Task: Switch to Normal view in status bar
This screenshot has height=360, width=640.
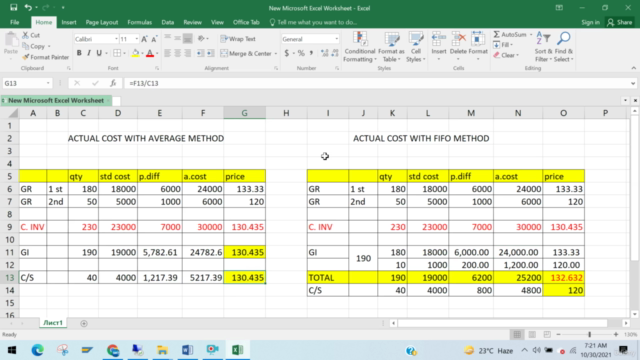Action: coord(517,334)
